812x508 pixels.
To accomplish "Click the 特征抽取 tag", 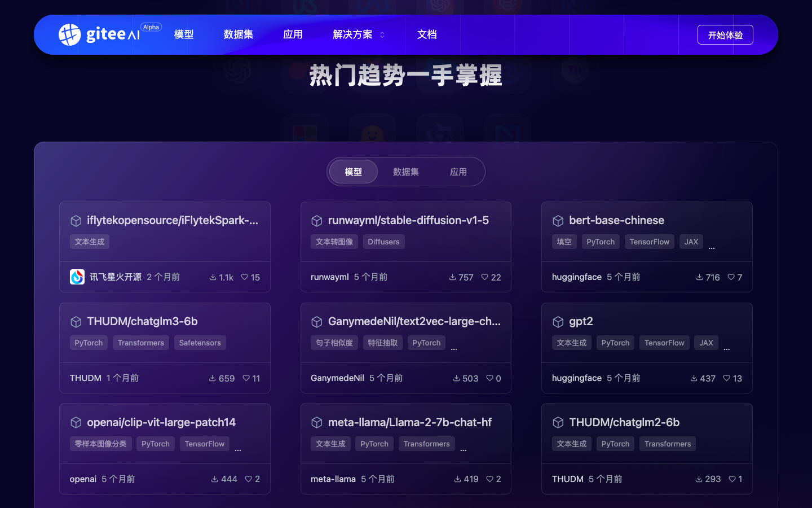I will pyautogui.click(x=383, y=343).
